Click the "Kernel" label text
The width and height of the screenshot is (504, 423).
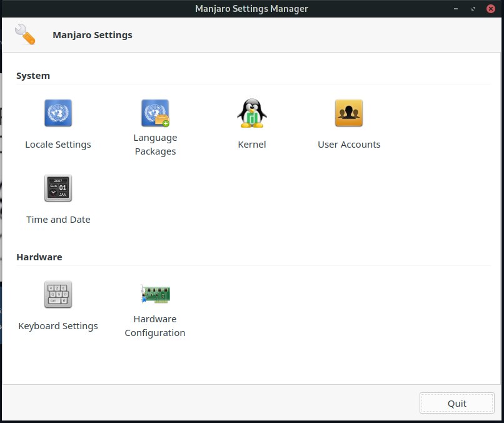[251, 145]
